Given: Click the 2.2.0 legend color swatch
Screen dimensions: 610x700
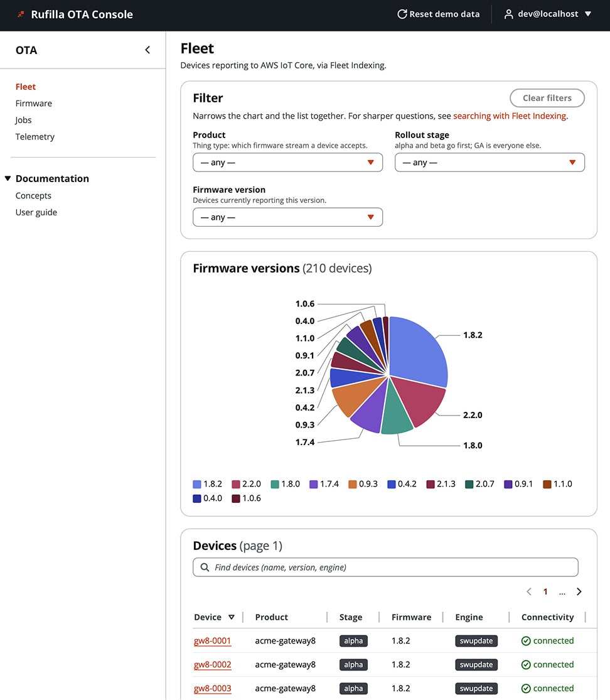Looking at the screenshot, I should click(236, 485).
